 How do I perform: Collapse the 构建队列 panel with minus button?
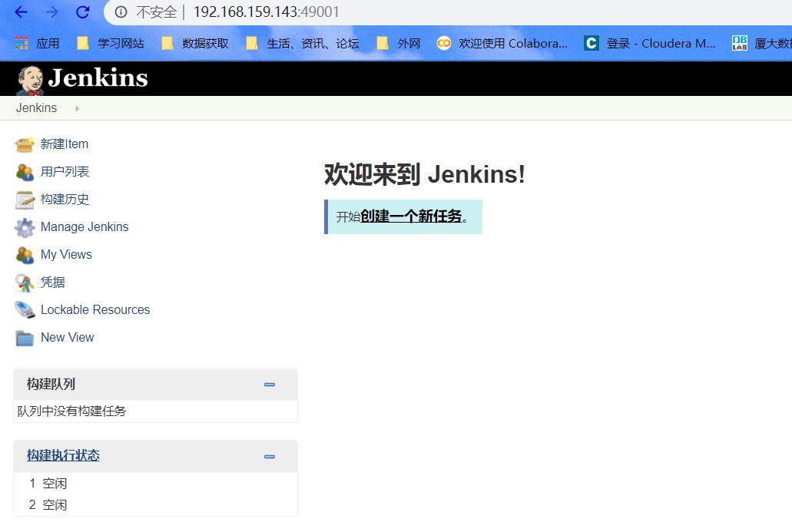[270, 385]
